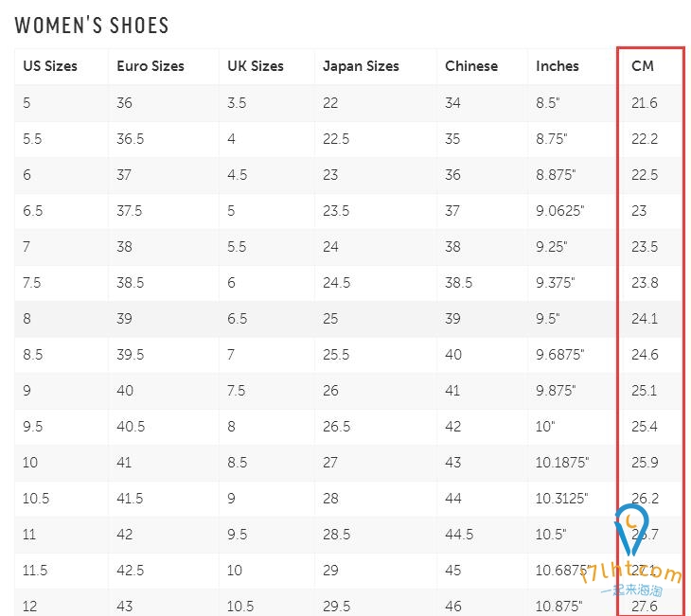This screenshot has width=691, height=616.
Task: Click the 10.1875" inches value
Action: [562, 462]
